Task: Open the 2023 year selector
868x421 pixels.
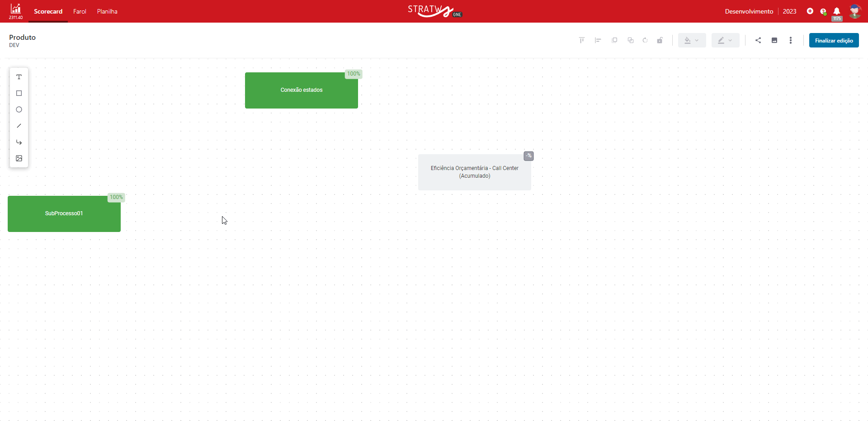Action: pyautogui.click(x=790, y=11)
